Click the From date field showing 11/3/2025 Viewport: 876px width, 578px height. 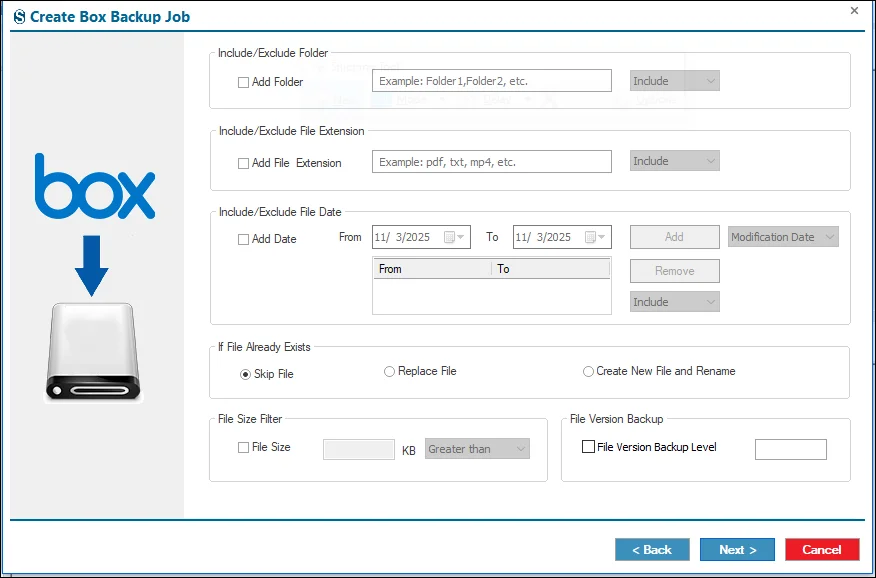click(x=421, y=237)
